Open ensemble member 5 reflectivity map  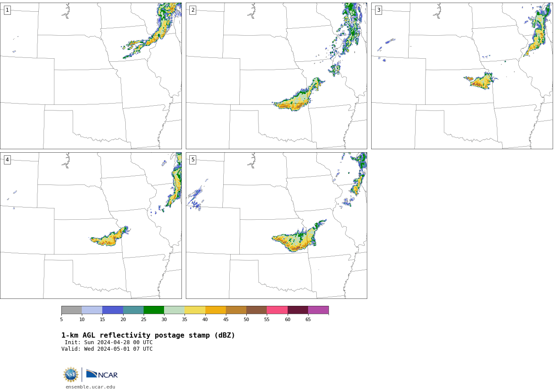pyautogui.click(x=276, y=225)
